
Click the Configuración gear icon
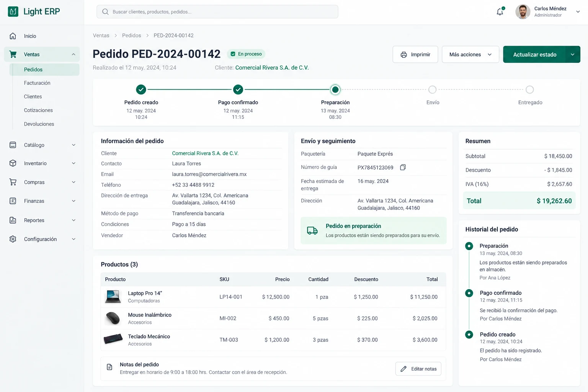13,239
